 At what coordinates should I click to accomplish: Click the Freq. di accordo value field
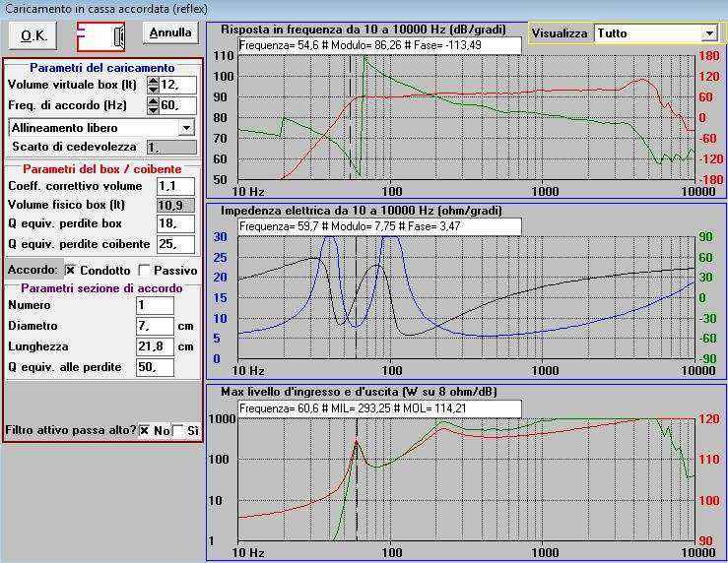(x=178, y=105)
